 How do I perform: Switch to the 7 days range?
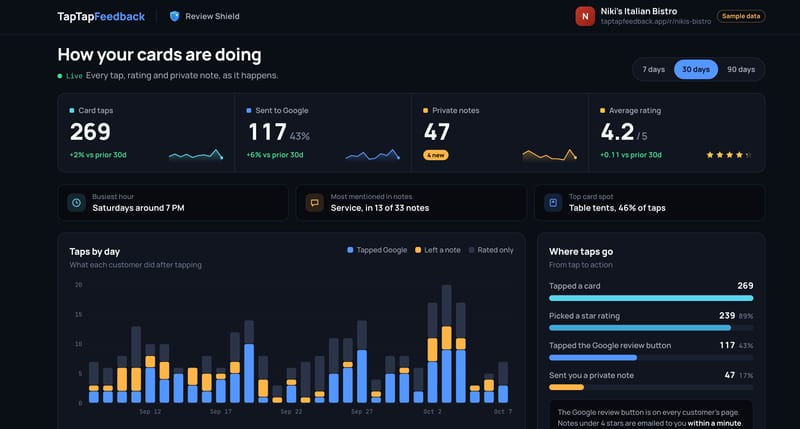(654, 69)
